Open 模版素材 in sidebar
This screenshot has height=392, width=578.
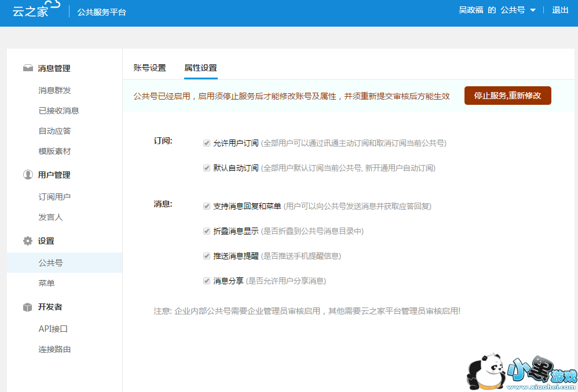tap(54, 151)
